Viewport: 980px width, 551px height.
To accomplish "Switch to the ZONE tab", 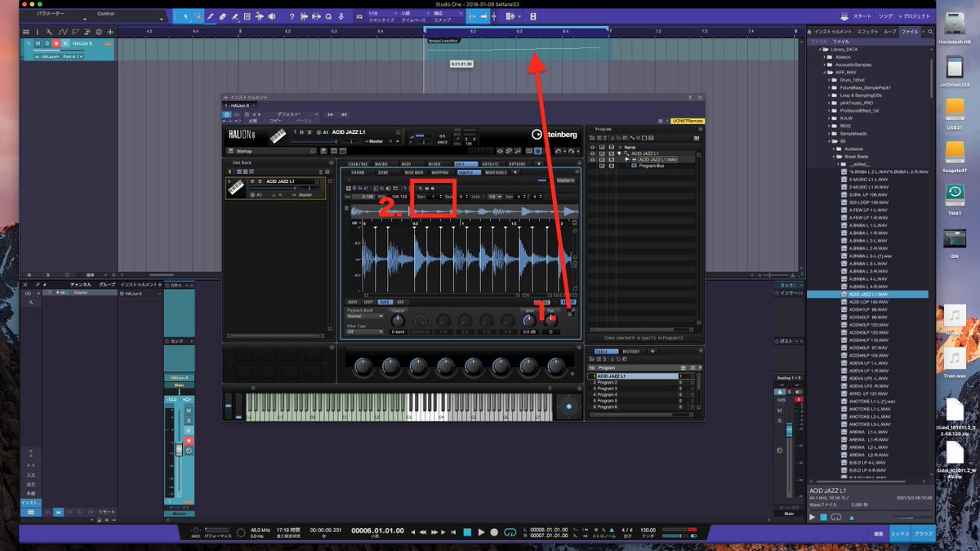I will (x=383, y=172).
